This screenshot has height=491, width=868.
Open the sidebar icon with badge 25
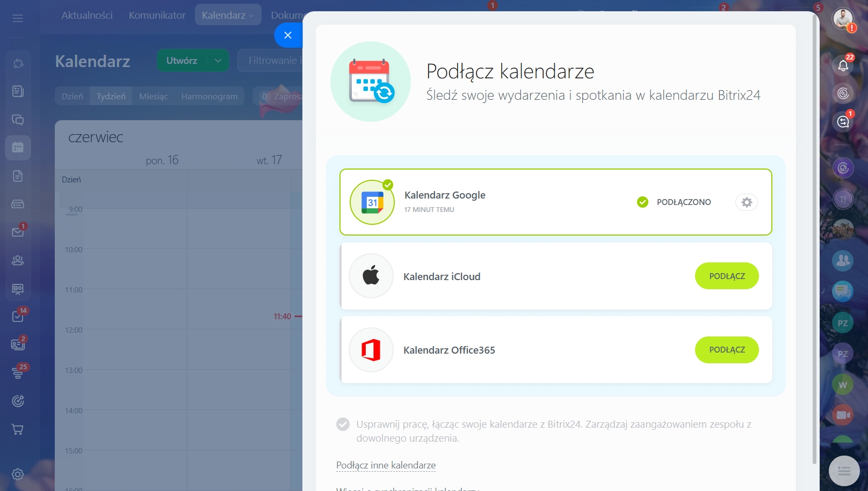click(x=18, y=372)
